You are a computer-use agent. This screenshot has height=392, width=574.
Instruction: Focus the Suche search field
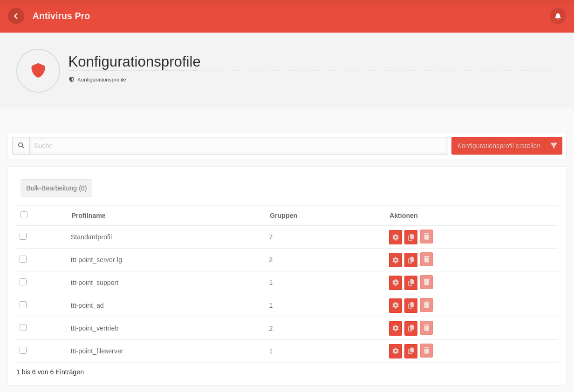click(239, 146)
